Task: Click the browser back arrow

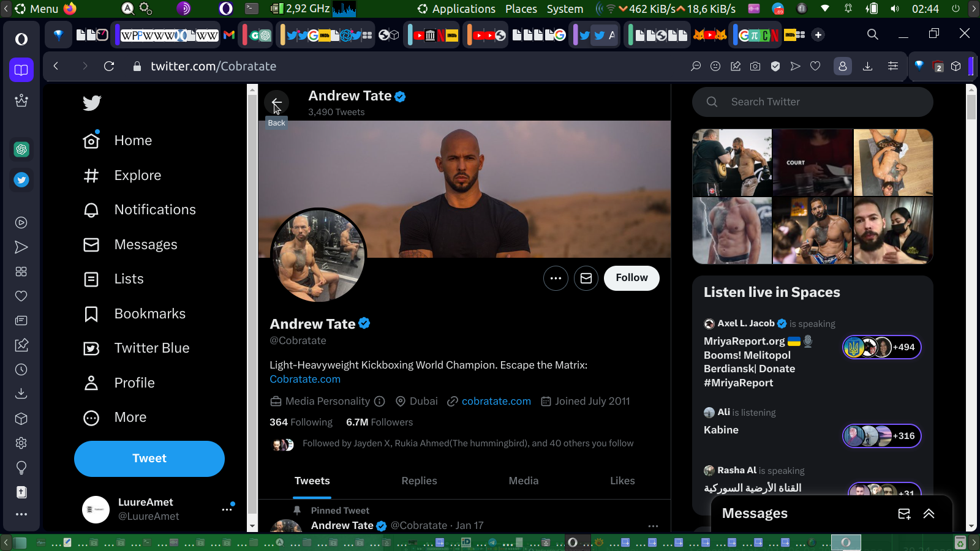Action: (x=56, y=66)
